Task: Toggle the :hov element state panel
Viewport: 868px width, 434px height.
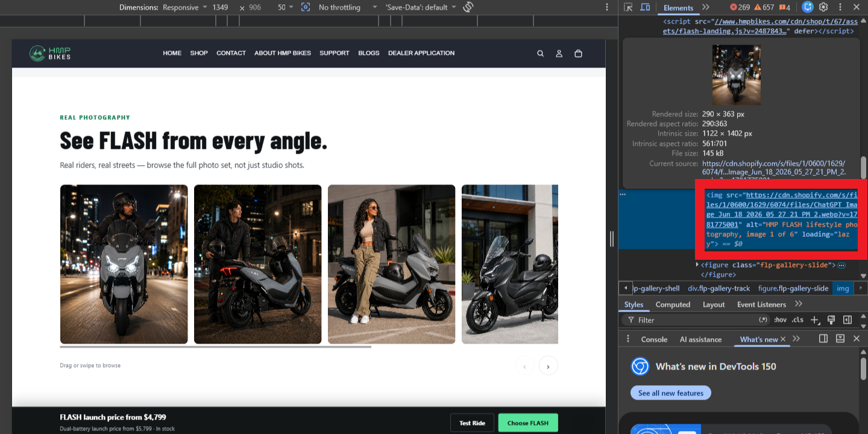Action: point(780,320)
